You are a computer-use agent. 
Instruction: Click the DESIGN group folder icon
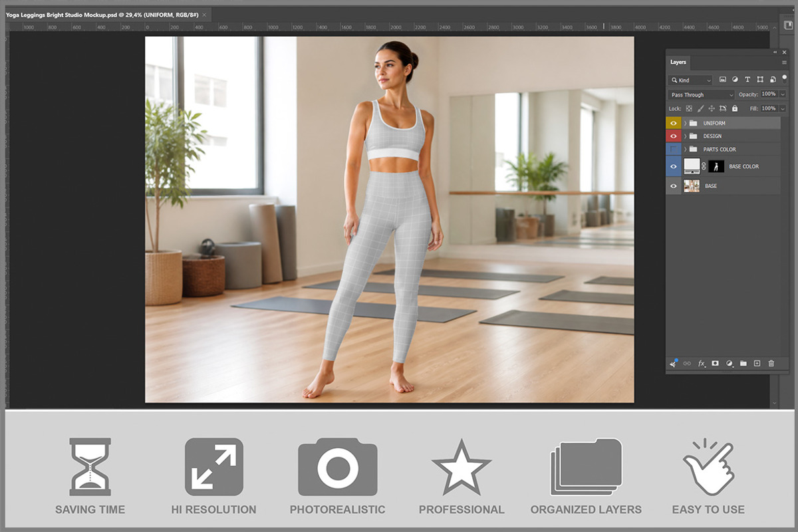click(x=694, y=136)
